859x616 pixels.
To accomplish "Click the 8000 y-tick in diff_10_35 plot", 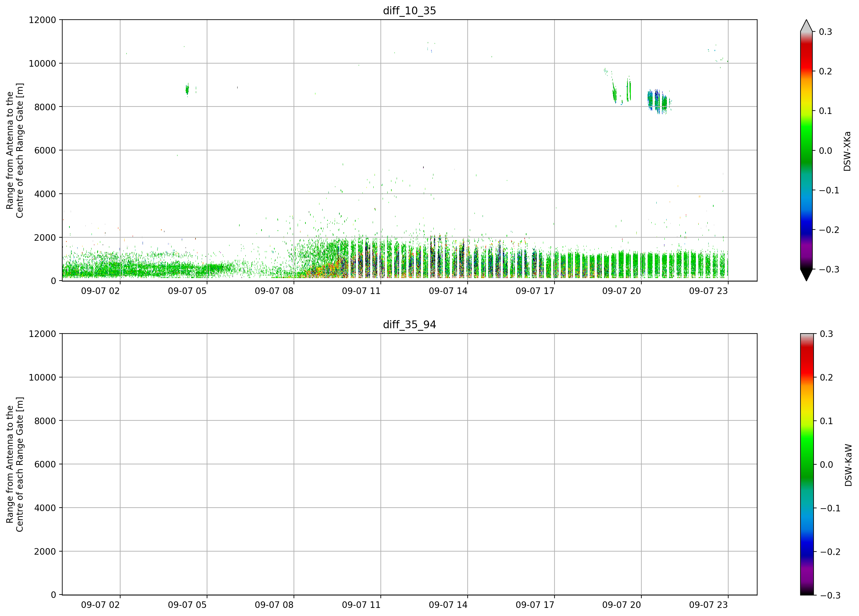I will pyautogui.click(x=45, y=107).
